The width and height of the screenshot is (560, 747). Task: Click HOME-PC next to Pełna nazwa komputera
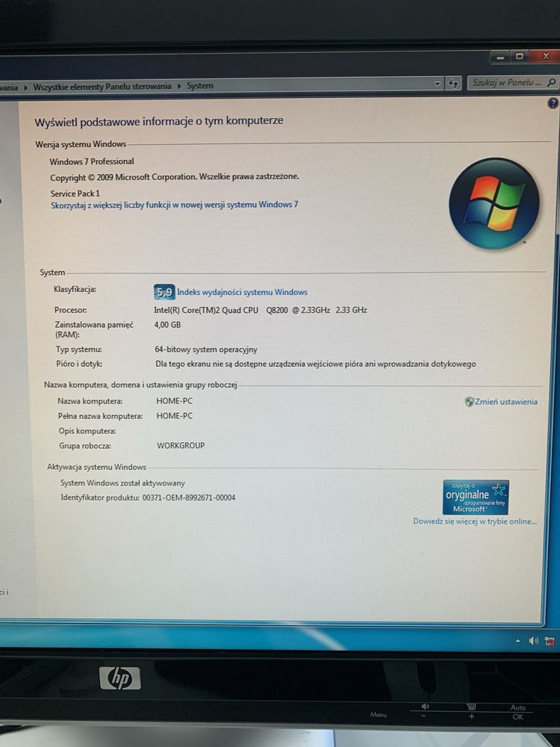click(175, 416)
